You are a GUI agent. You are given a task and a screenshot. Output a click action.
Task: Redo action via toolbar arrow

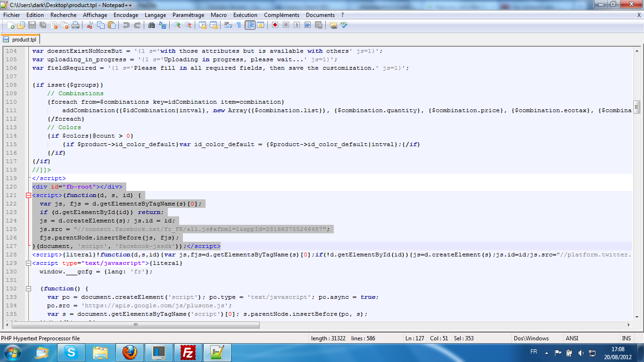coord(137,25)
